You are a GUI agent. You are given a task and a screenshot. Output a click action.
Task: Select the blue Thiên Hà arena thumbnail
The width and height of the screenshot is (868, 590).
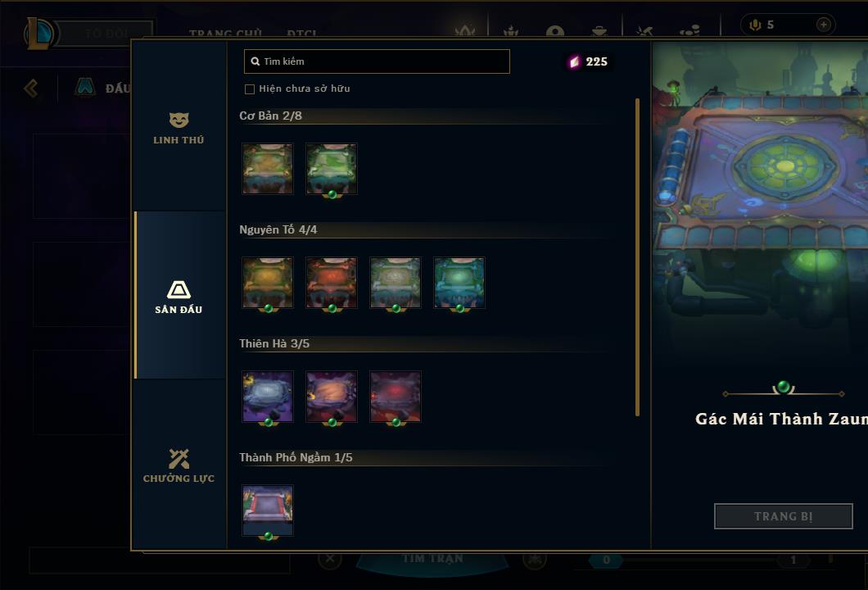[x=268, y=397]
